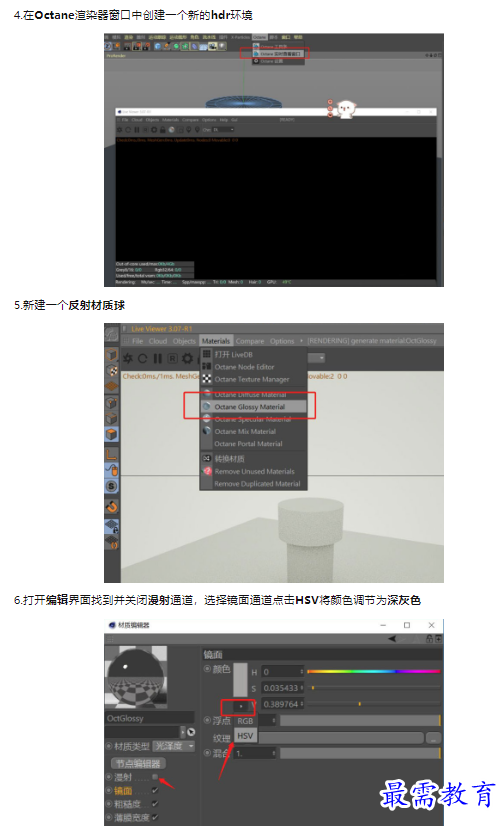The width and height of the screenshot is (504, 826).
Task: Uncheck the 漫射 diffuse channel checkbox
Action: [155, 777]
